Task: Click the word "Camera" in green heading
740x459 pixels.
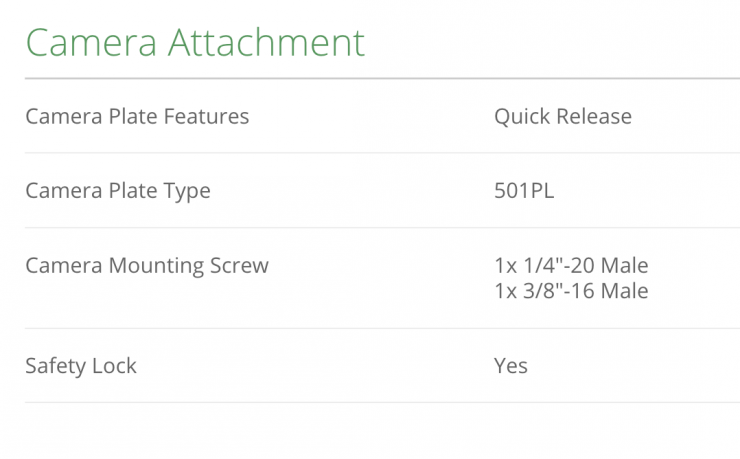Action: coord(91,43)
